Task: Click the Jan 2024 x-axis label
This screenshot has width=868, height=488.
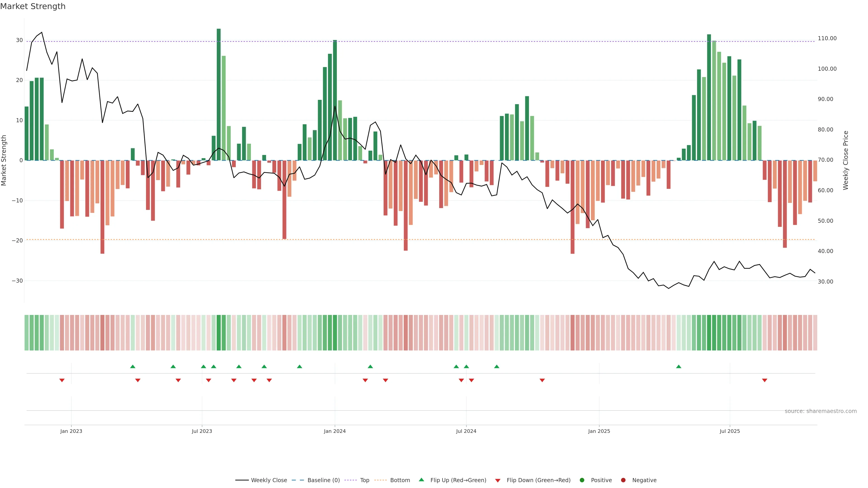Action: tap(335, 431)
